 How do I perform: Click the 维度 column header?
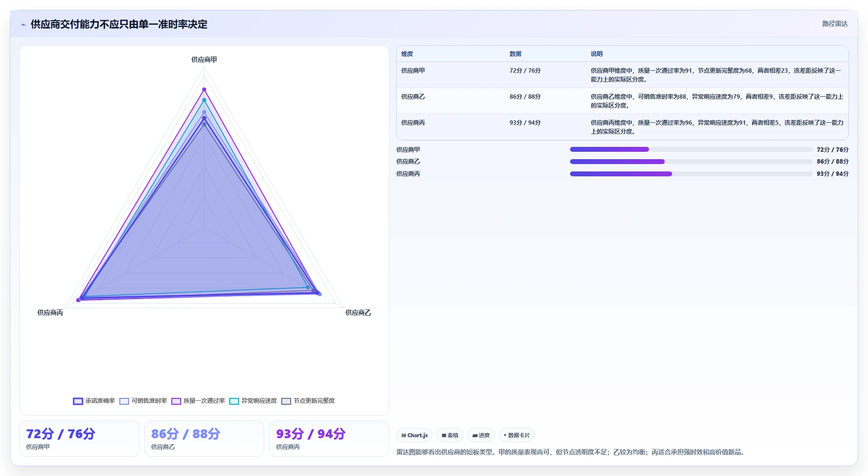pyautogui.click(x=407, y=54)
